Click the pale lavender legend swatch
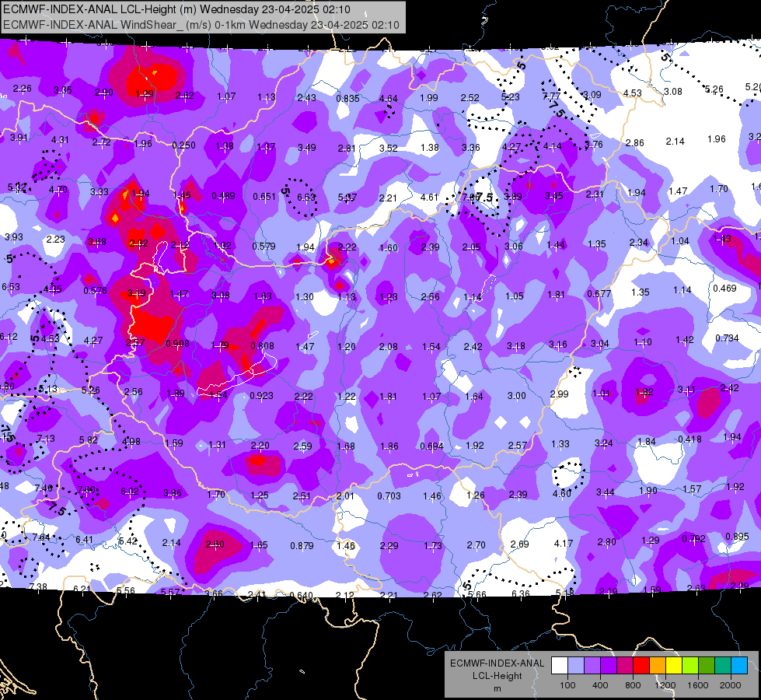The width and height of the screenshot is (761, 700). click(x=576, y=665)
